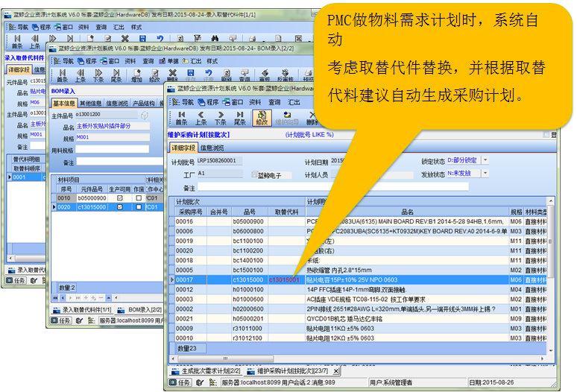Go to next record 下条 in purchase plan window
Viewport: 577px width, 392px height.
[x=221, y=118]
